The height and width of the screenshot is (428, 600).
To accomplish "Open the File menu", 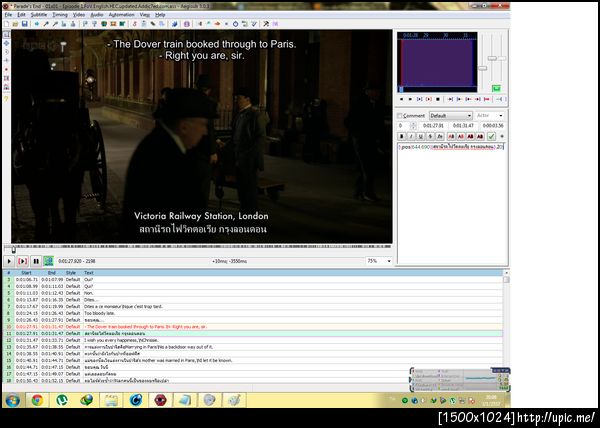I will pos(8,15).
